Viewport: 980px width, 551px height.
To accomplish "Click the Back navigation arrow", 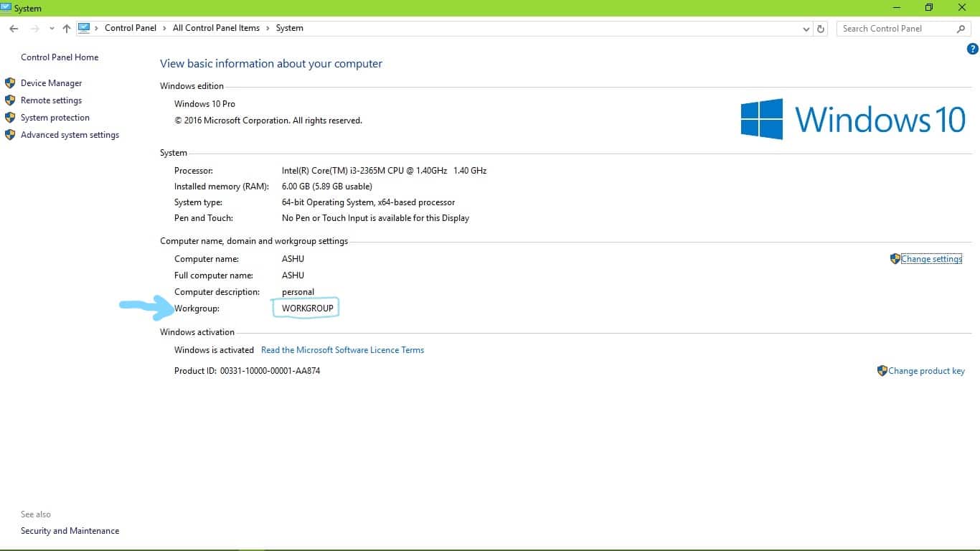I will (14, 29).
